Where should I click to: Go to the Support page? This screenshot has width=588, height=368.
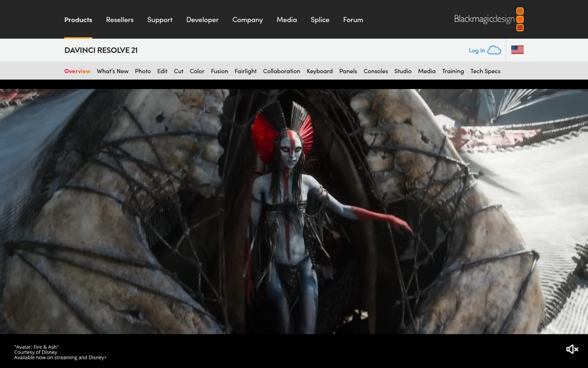coord(160,20)
